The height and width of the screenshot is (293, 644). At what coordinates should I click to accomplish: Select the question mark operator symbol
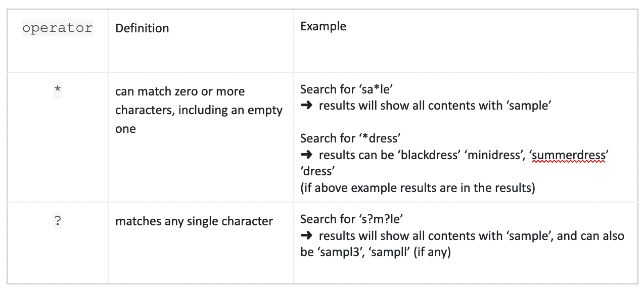(x=57, y=222)
